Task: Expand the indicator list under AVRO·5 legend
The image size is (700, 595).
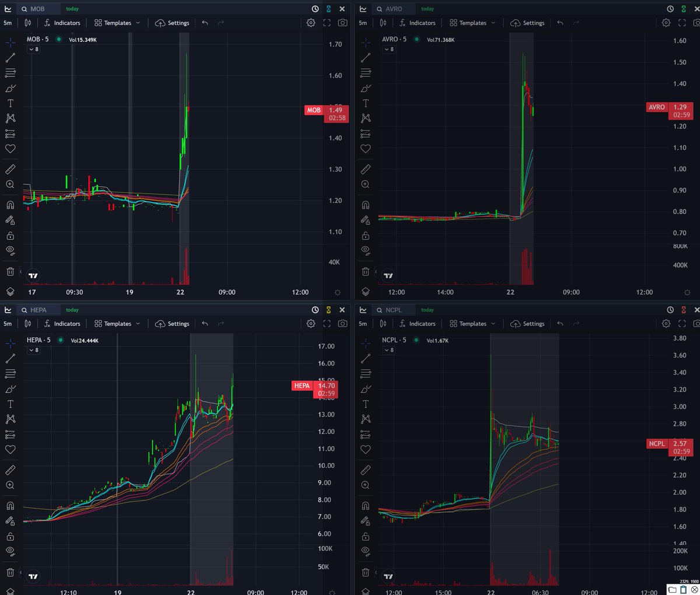Action: click(x=388, y=49)
